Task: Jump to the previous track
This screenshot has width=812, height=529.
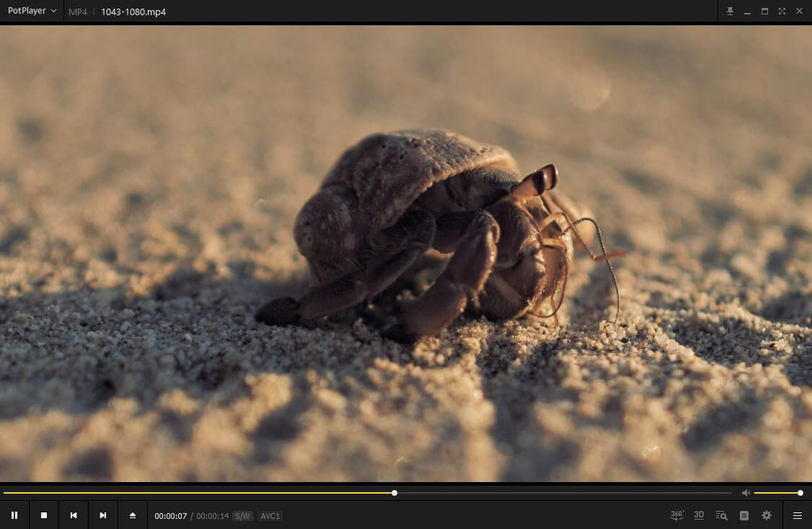Action: pyautogui.click(x=74, y=515)
